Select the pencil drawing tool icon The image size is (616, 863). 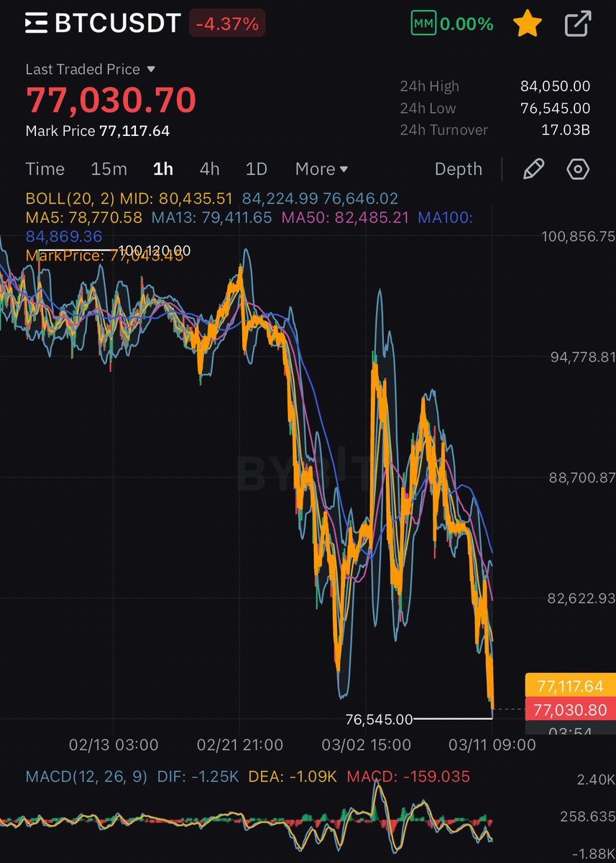point(533,169)
